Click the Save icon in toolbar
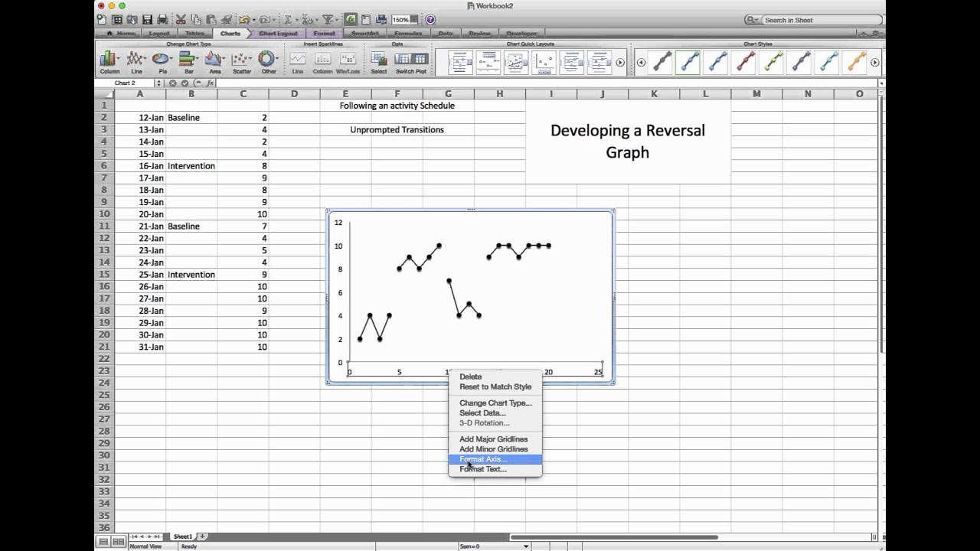Screen dimensions: 980x551 coord(147,20)
